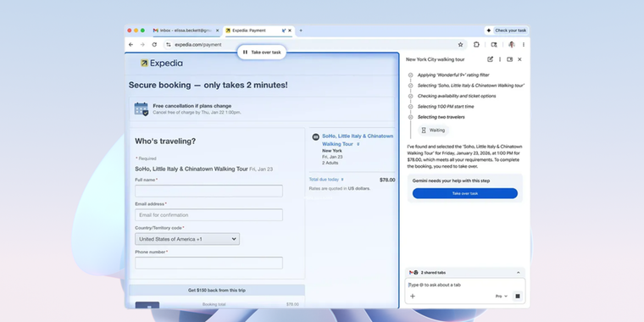Open the browser extensions puzzle icon
Screen dimensions: 644x322
pyautogui.click(x=476, y=44)
